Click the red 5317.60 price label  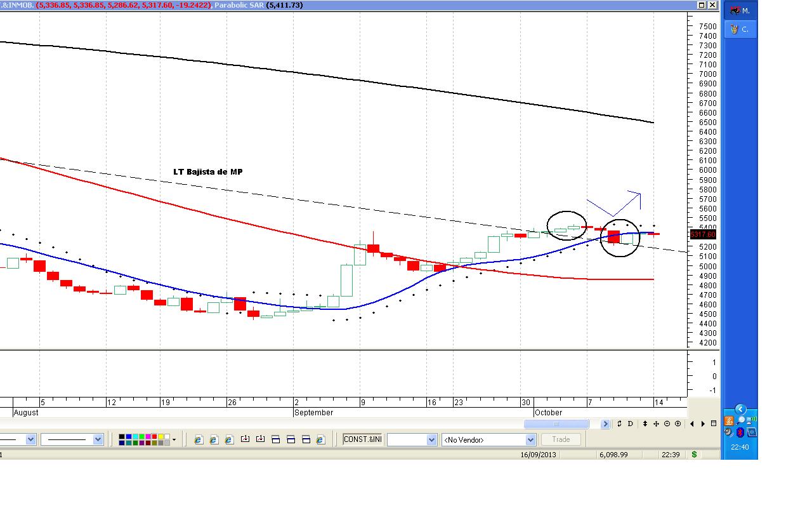(702, 234)
